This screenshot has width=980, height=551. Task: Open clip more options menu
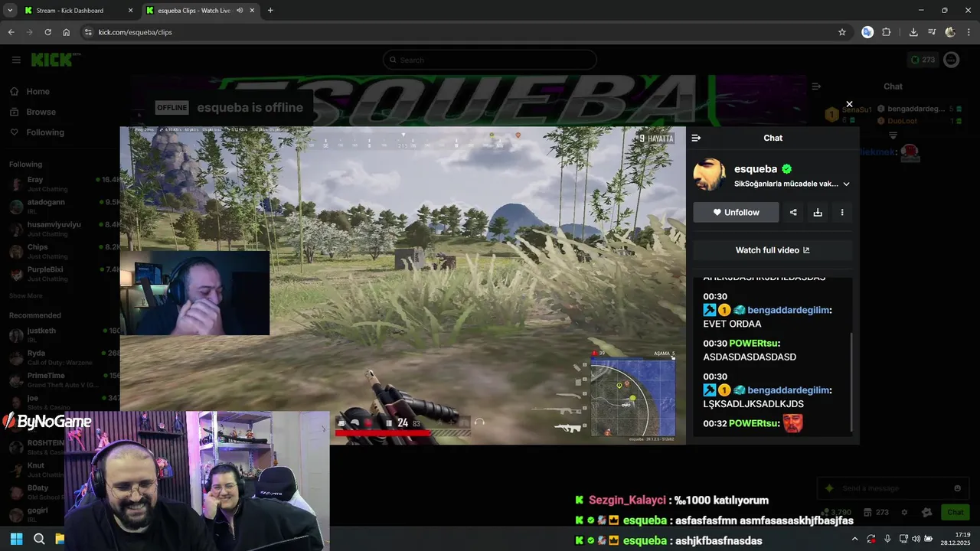pos(842,212)
